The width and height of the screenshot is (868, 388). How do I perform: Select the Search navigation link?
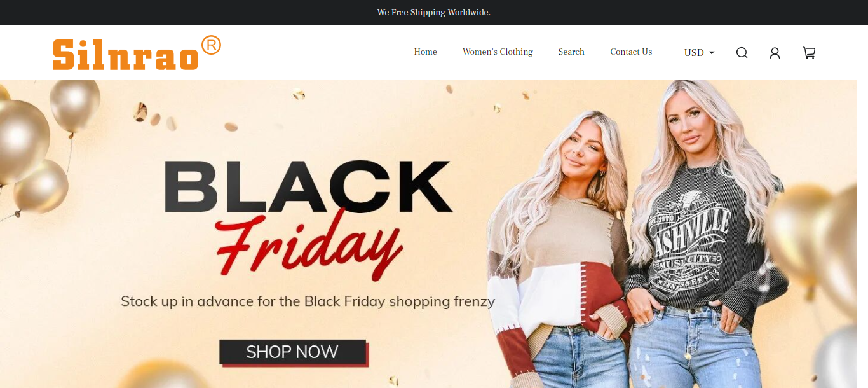571,52
